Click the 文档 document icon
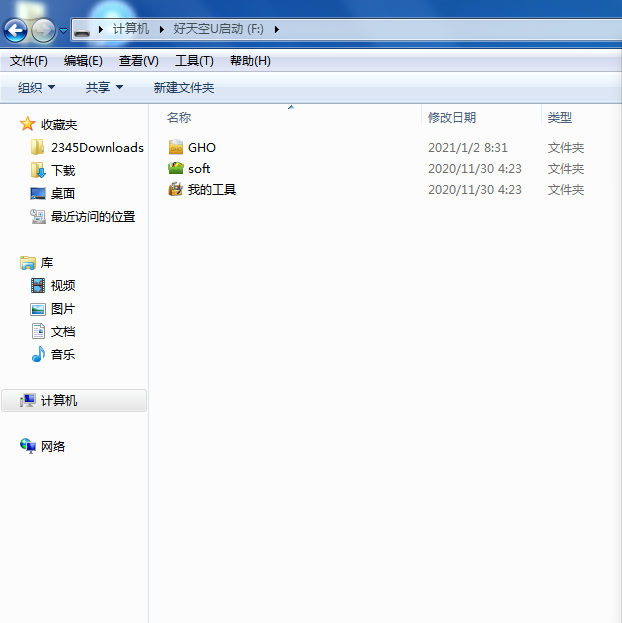 point(38,331)
